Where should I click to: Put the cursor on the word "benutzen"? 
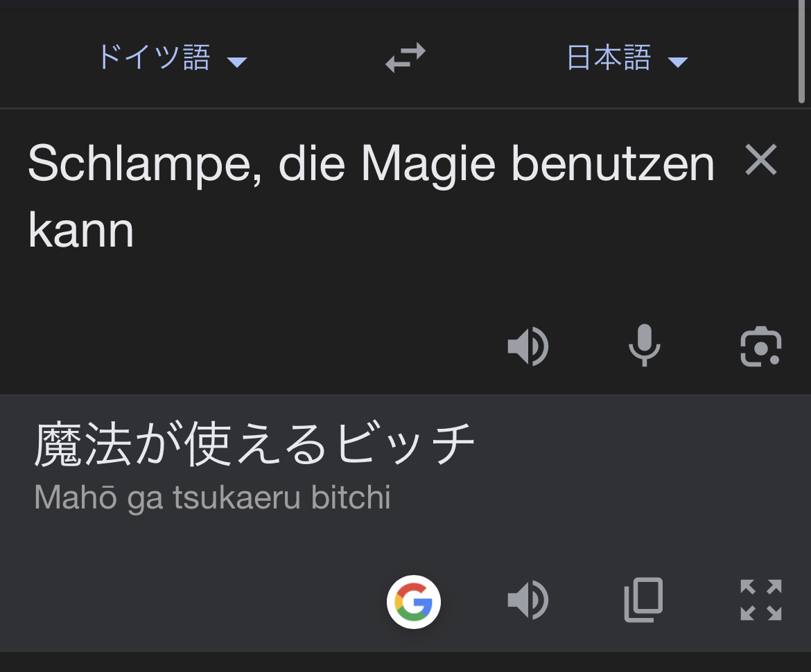coord(613,165)
